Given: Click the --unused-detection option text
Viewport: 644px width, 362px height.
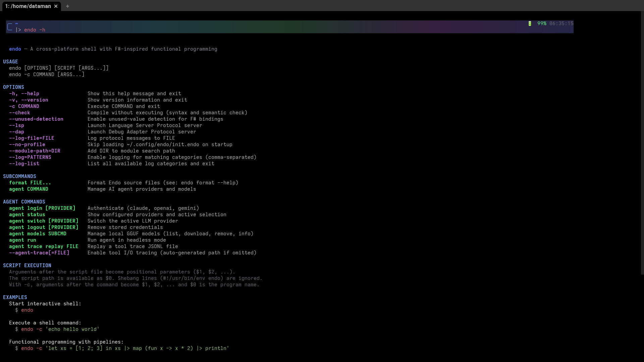Looking at the screenshot, I should (36, 119).
